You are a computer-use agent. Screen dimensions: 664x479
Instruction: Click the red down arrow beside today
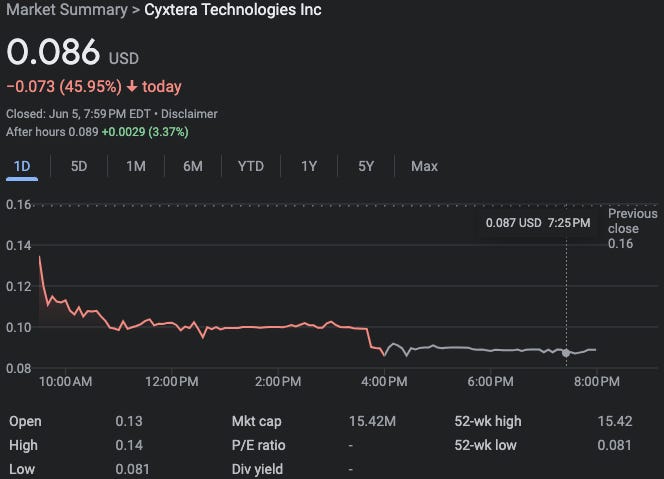(x=132, y=86)
